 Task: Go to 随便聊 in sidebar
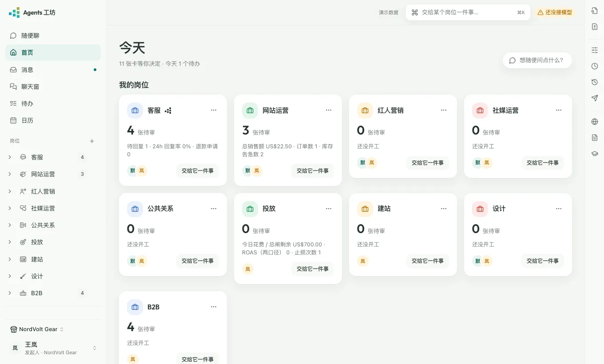click(53, 36)
